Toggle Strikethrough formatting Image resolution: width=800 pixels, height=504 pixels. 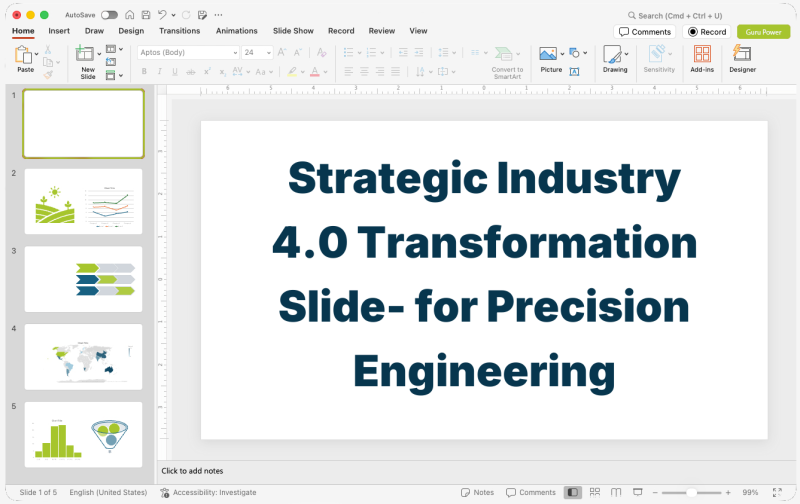[191, 72]
